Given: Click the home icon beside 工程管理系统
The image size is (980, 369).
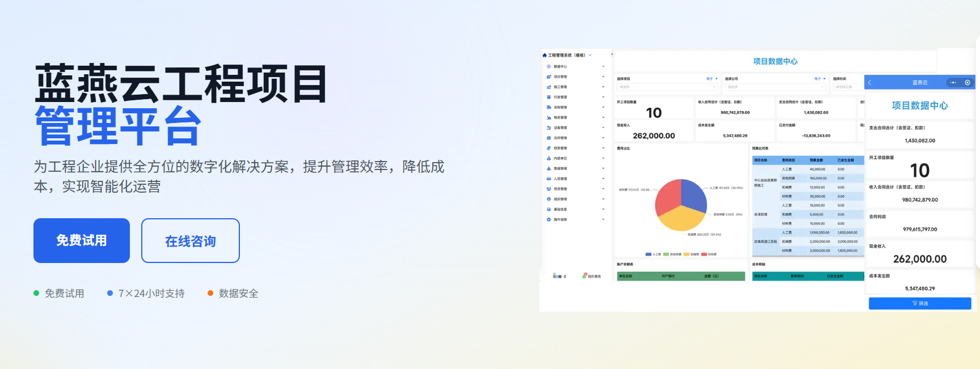Looking at the screenshot, I should tap(544, 55).
